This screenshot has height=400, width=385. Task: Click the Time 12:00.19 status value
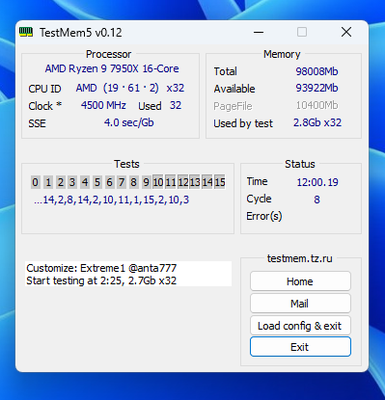pos(317,182)
